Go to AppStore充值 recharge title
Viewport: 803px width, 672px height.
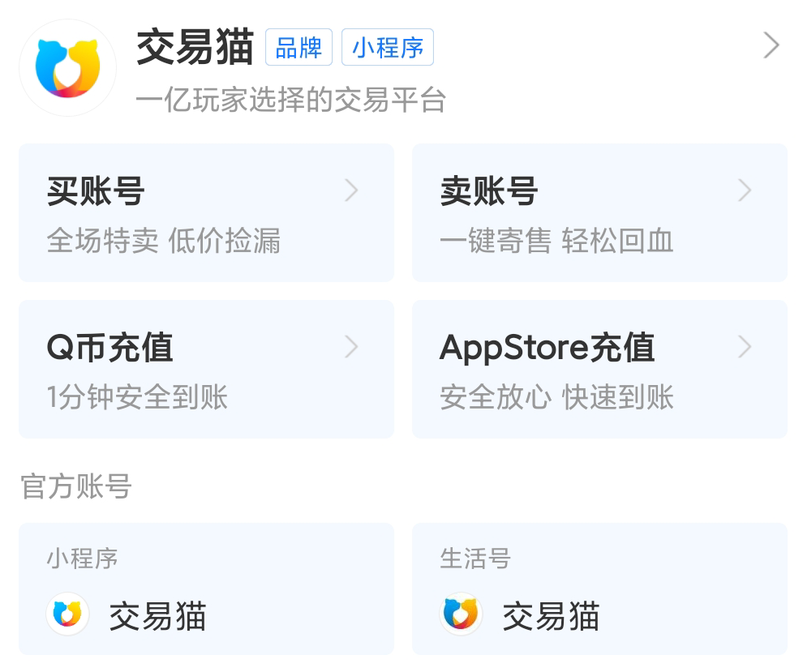(x=547, y=349)
